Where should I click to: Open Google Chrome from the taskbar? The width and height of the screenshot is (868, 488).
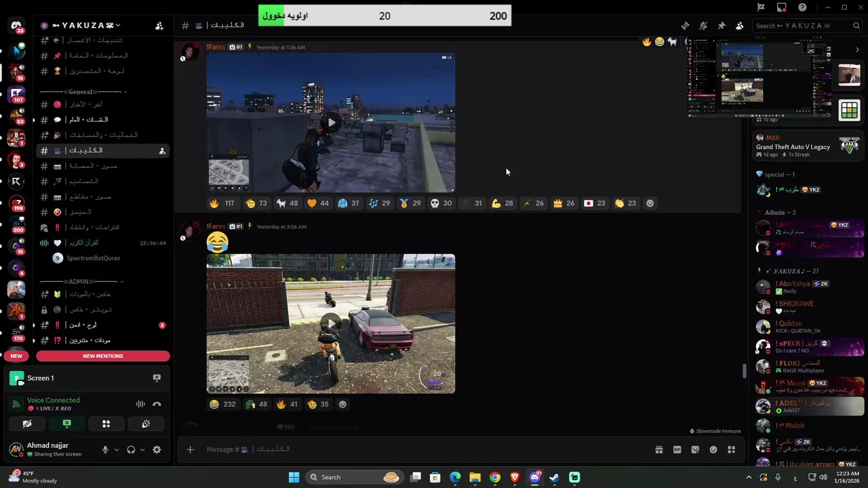pyautogui.click(x=495, y=477)
